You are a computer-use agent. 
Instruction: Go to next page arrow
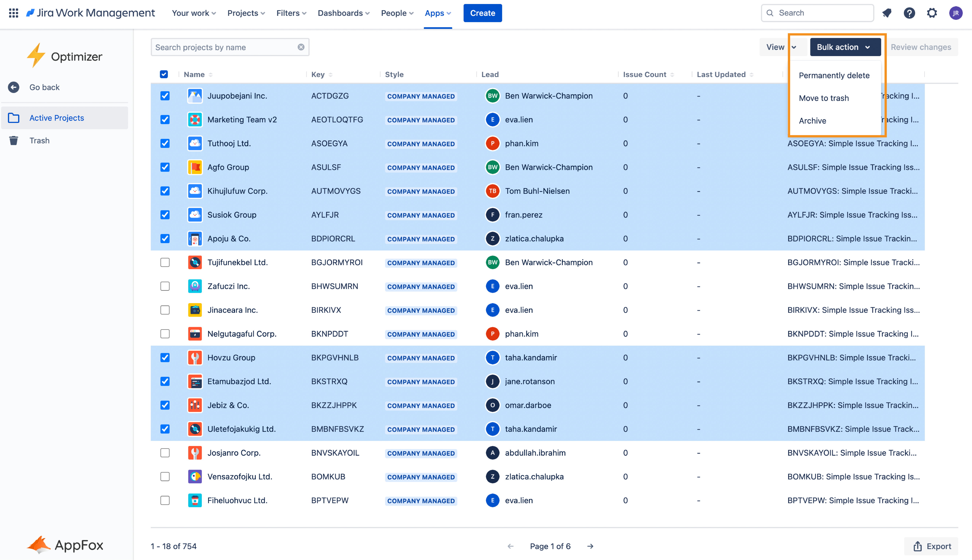click(x=590, y=546)
